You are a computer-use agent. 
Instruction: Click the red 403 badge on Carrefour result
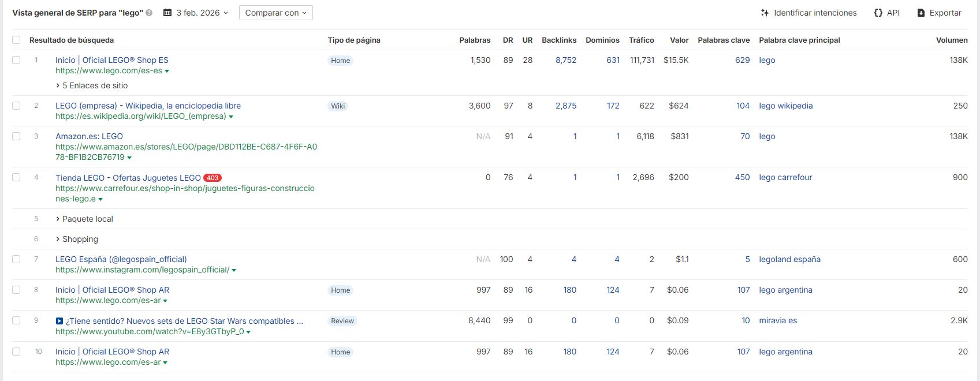point(213,178)
